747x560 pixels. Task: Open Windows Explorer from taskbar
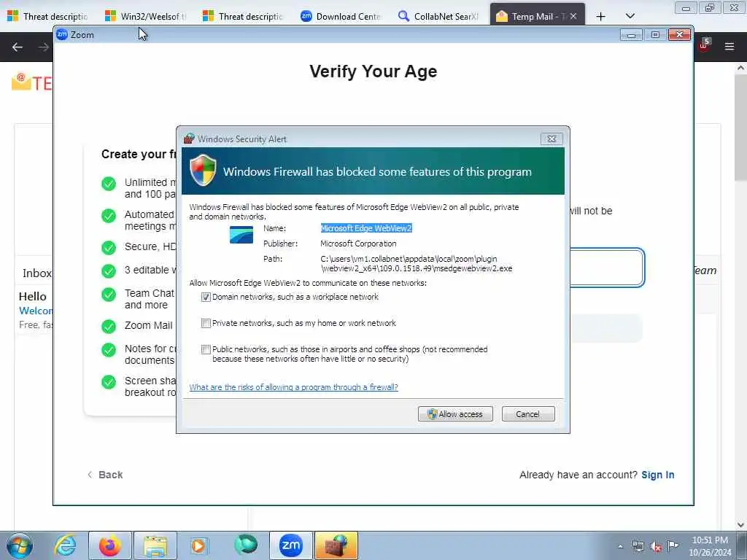point(155,545)
